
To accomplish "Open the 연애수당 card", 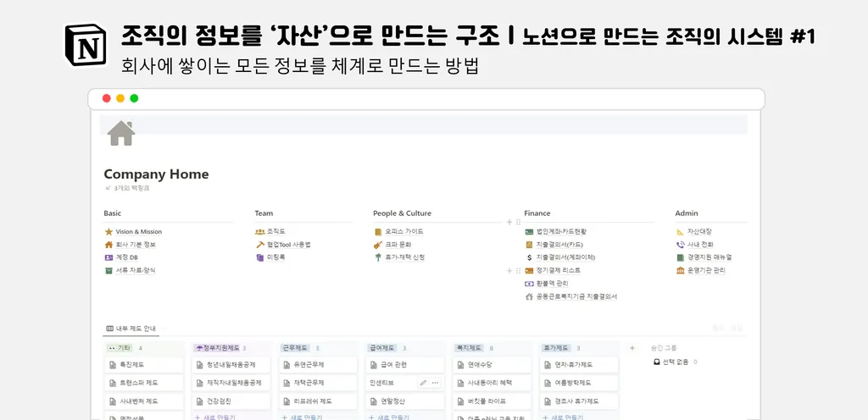I will (492, 365).
